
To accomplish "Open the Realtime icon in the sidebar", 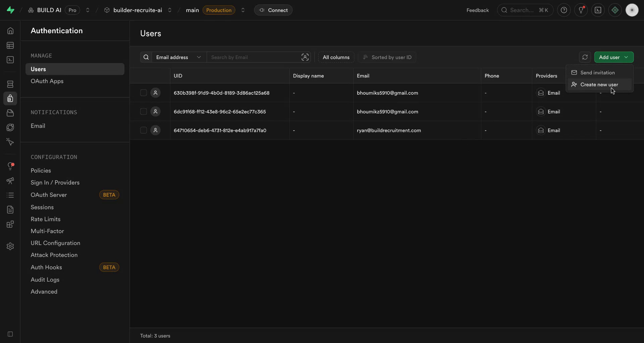I will pos(10,127).
